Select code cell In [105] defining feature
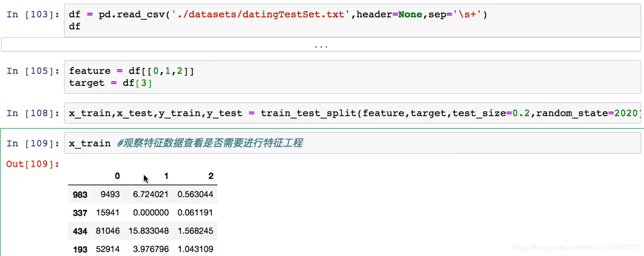The width and height of the screenshot is (644, 256). click(x=352, y=77)
